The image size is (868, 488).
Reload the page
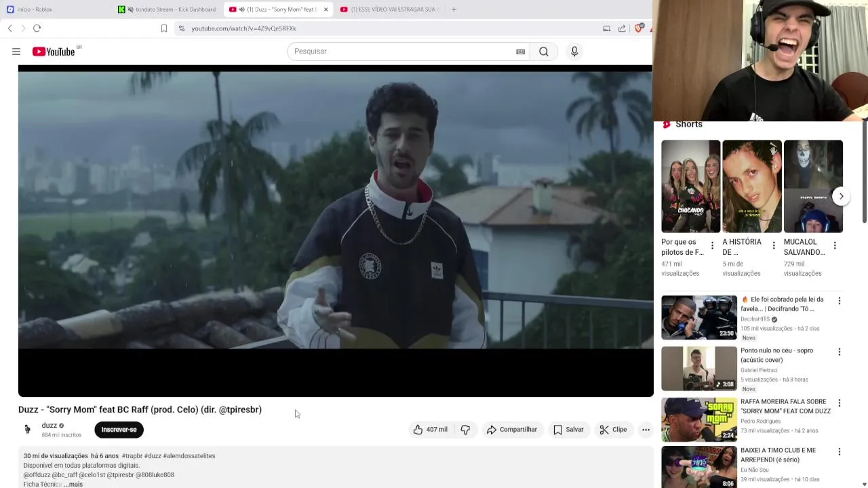(x=37, y=28)
